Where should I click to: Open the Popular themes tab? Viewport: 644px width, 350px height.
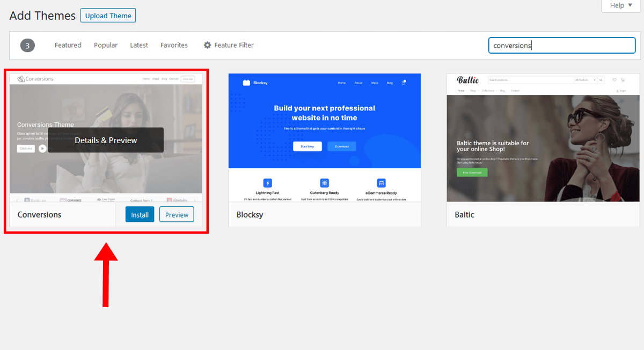pyautogui.click(x=106, y=46)
